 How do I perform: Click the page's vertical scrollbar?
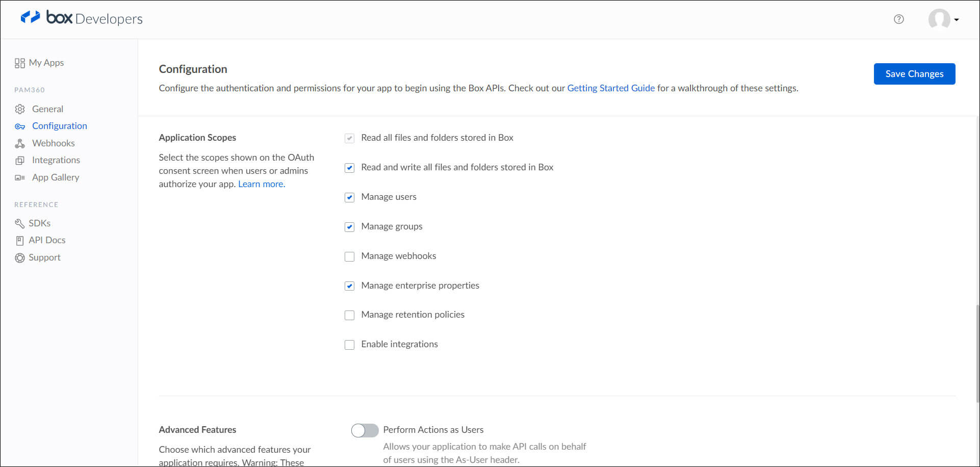[977, 352]
